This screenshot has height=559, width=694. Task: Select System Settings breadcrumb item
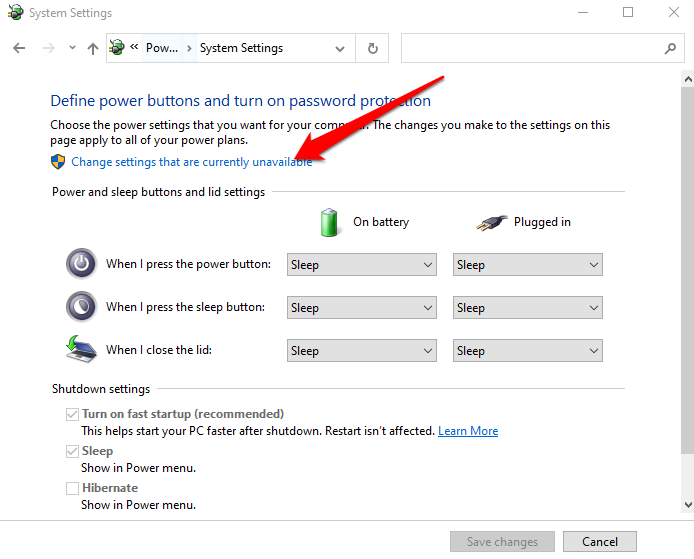coord(241,48)
